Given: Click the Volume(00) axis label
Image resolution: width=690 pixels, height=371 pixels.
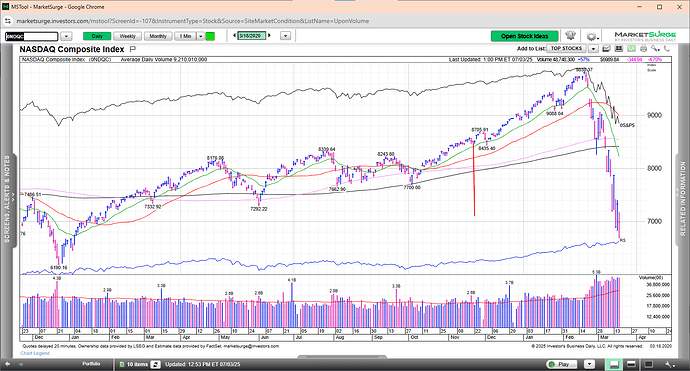Looking at the screenshot, I should coord(651,278).
